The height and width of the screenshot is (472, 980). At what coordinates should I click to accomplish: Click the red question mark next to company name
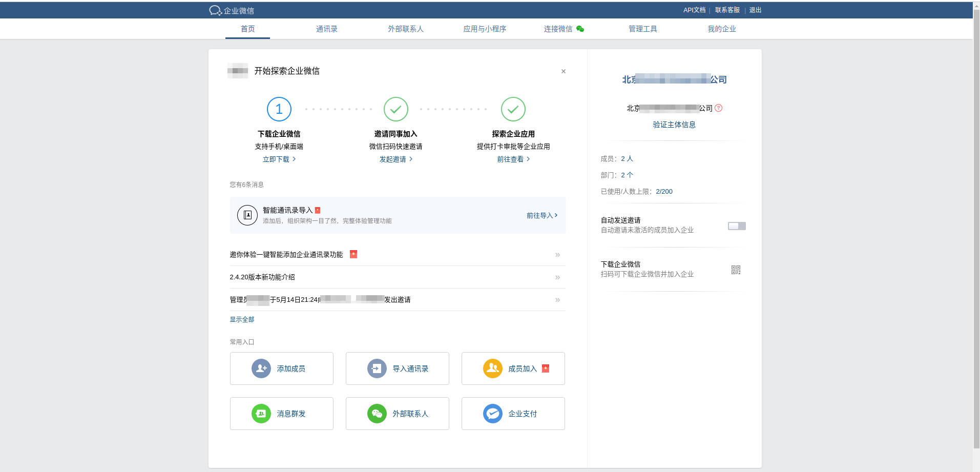(719, 108)
